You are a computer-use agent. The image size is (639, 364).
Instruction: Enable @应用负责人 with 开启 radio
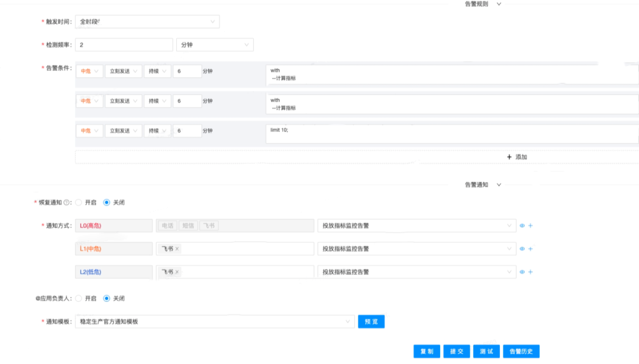tap(79, 298)
